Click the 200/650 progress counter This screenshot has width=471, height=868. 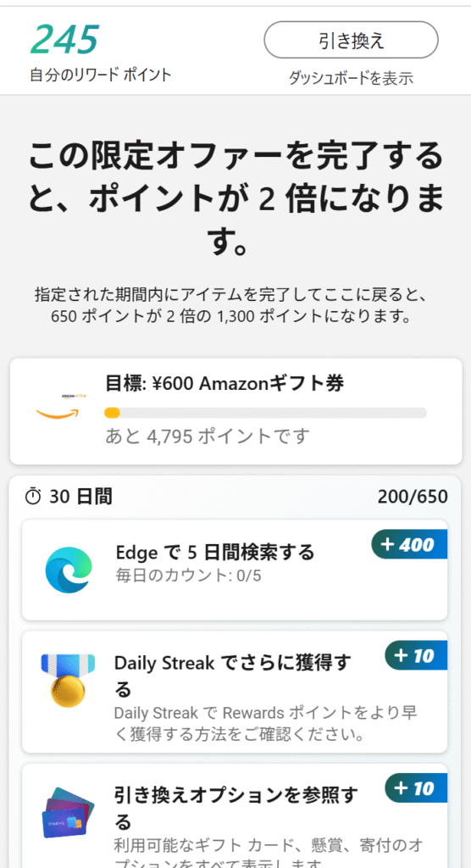(x=413, y=497)
